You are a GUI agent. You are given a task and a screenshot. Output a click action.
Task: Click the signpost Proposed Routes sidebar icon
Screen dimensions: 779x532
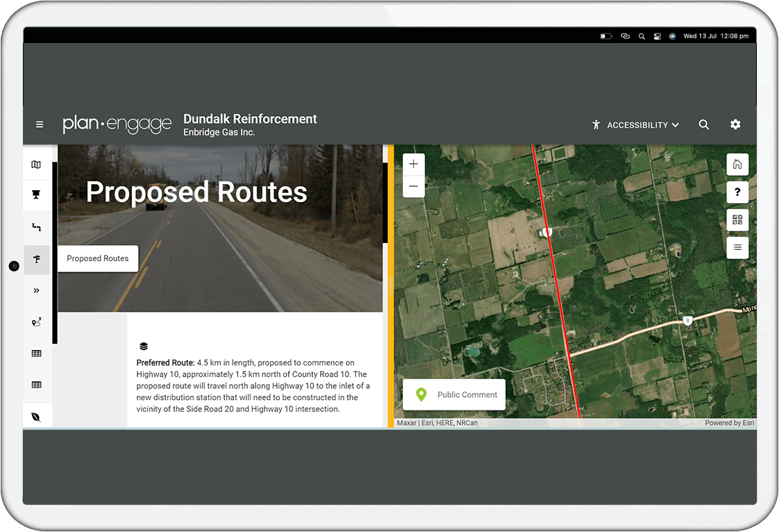coord(36,259)
